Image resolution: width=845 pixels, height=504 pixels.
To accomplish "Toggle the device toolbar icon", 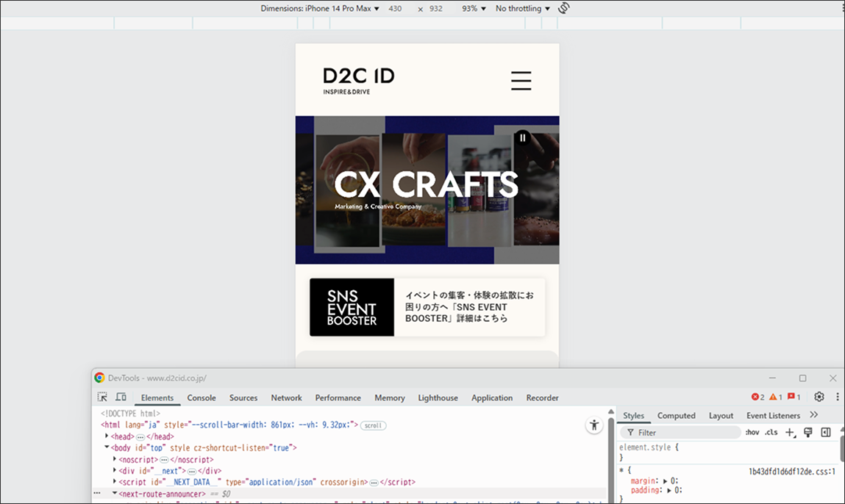I will click(121, 397).
